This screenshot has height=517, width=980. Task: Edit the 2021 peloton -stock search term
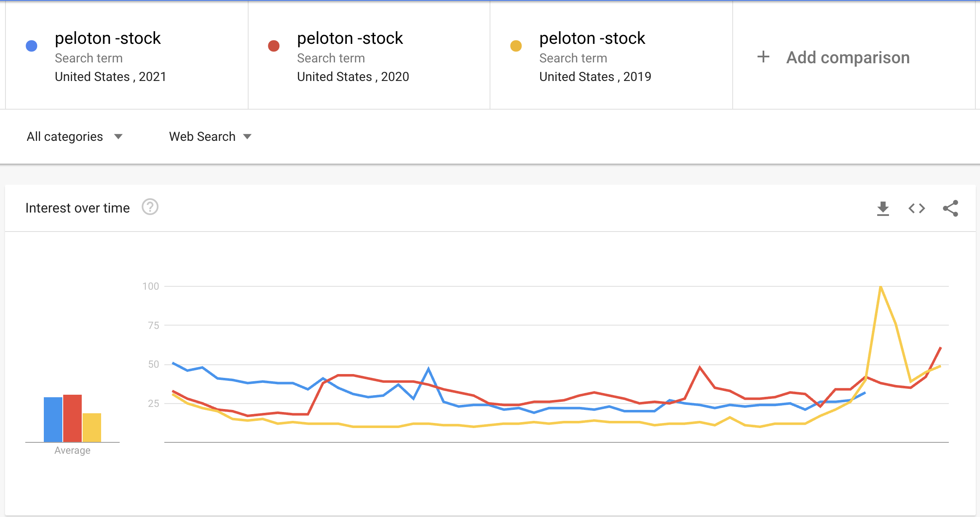[x=108, y=38]
